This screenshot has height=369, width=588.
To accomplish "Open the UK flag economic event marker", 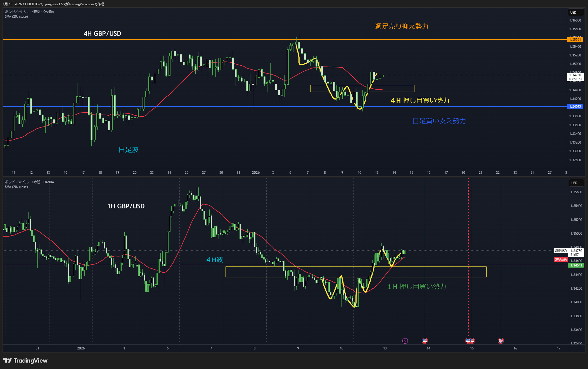I will click(501, 341).
